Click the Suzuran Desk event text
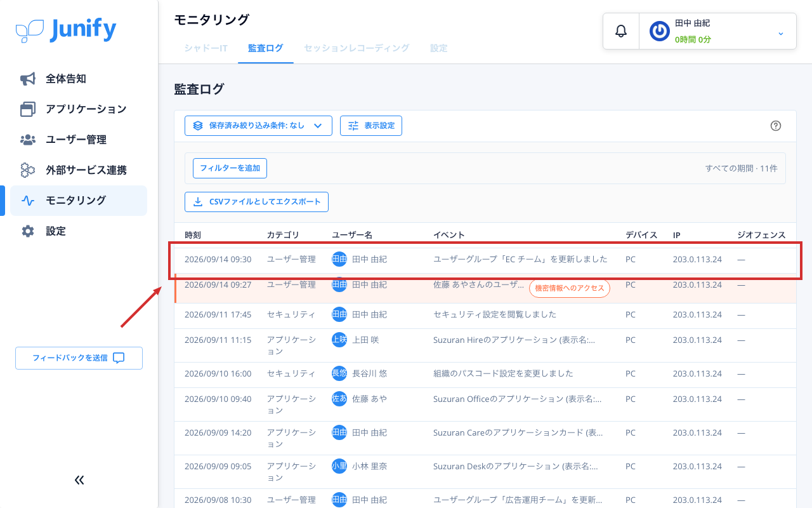The image size is (812, 508). pyautogui.click(x=516, y=466)
